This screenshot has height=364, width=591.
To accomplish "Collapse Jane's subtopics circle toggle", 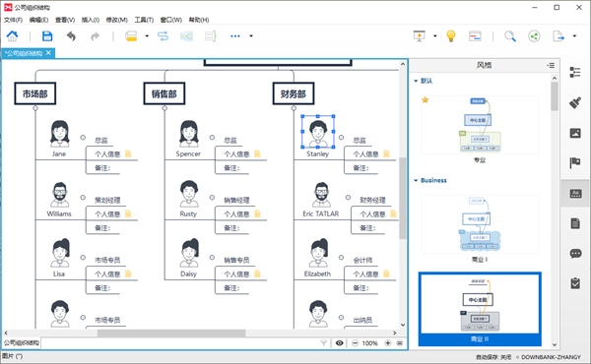I will pos(83,138).
